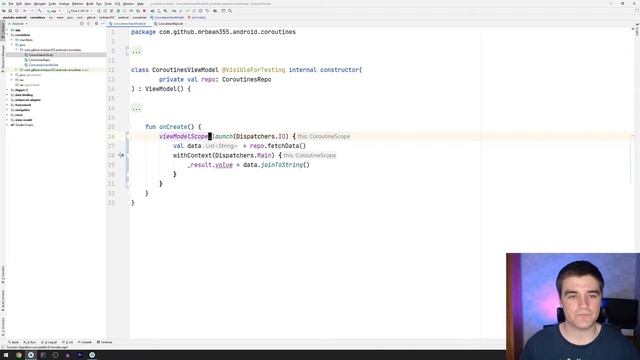The width and height of the screenshot is (640, 360).
Task: Collapse the coroutines module in project tree
Action: (7, 35)
